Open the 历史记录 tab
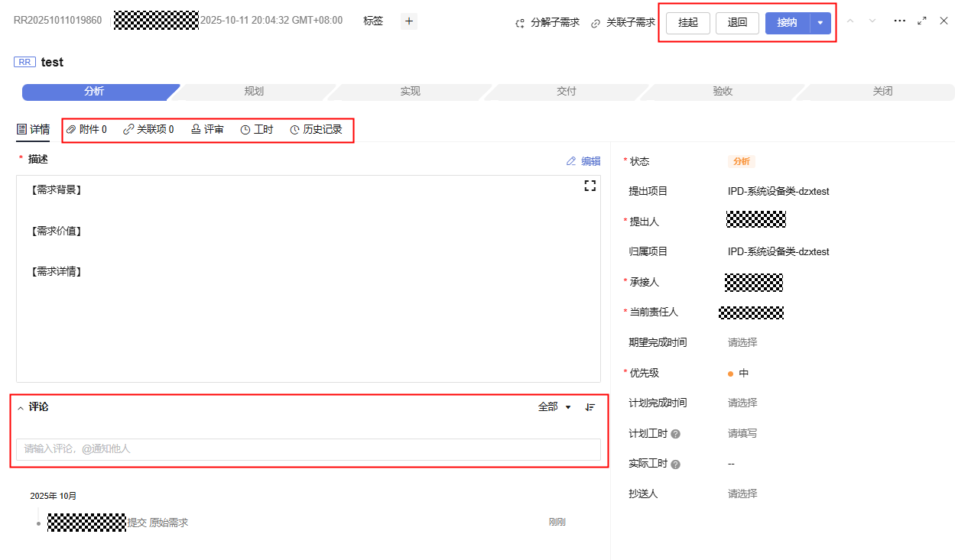 point(317,130)
